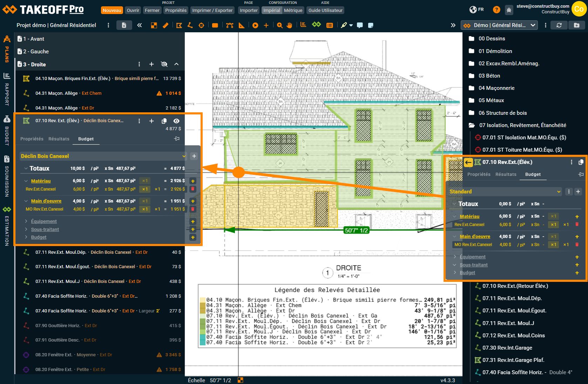Viewport: 588px width, 384px height.
Task: Click the refresh icon in right panel
Action: [x=559, y=25]
